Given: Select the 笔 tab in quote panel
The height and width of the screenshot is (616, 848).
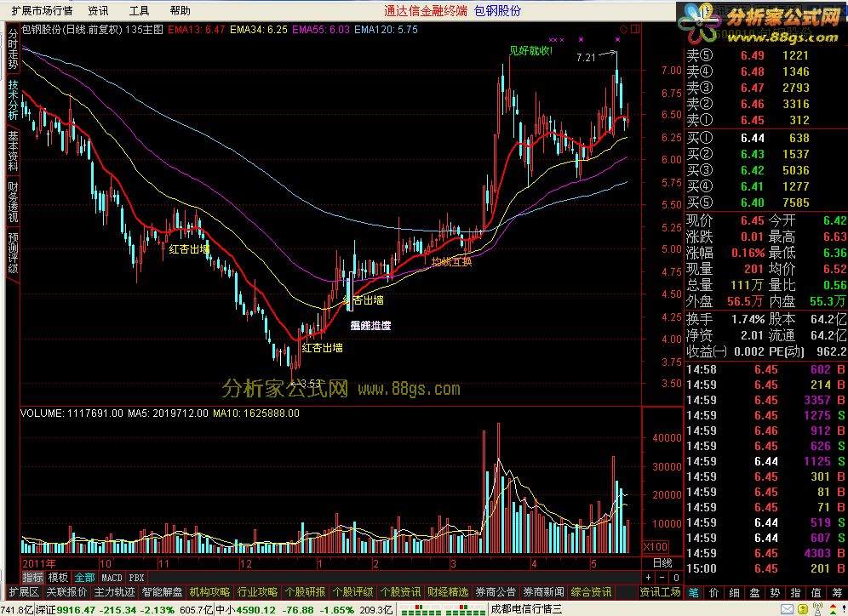Looking at the screenshot, I should [694, 593].
